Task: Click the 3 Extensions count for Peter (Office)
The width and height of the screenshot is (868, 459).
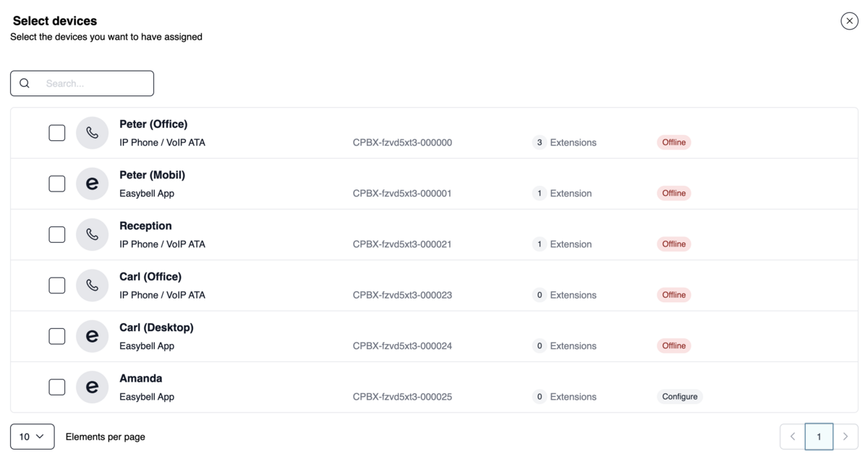Action: [x=564, y=142]
